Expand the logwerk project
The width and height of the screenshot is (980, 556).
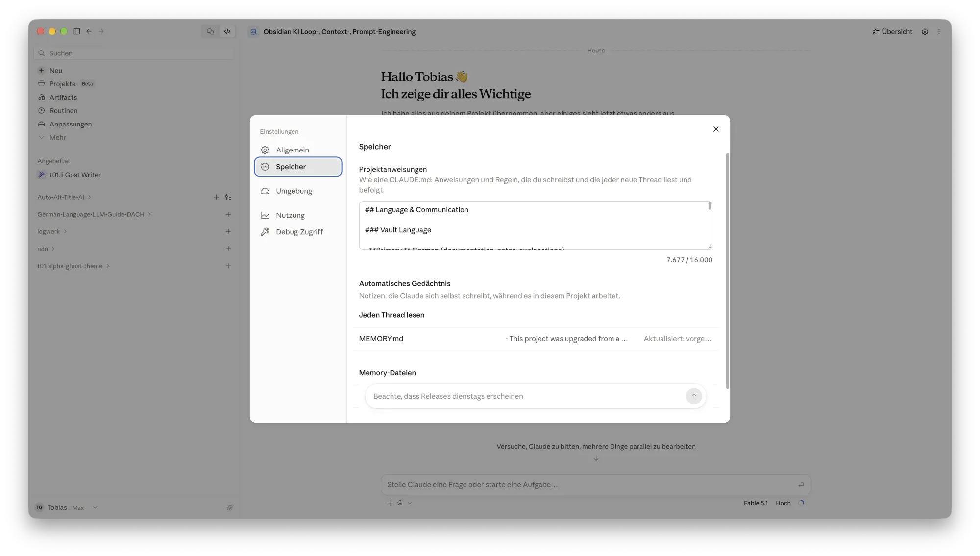pyautogui.click(x=52, y=231)
